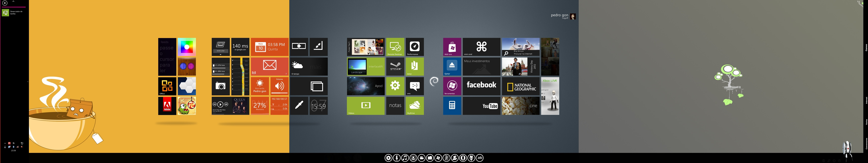Open the CPU cores graph tile
The height and width of the screenshot is (163, 868).
pyautogui.click(x=240, y=76)
